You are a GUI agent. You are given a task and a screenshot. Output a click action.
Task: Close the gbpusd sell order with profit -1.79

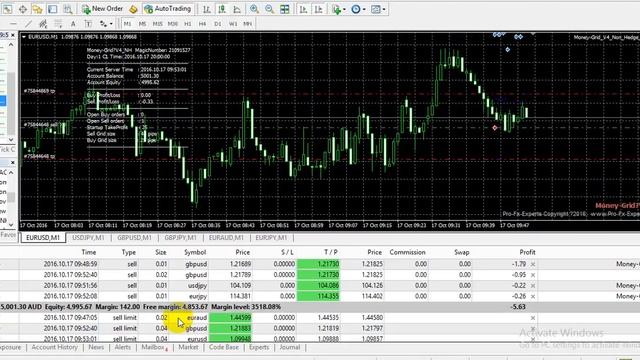(533, 264)
